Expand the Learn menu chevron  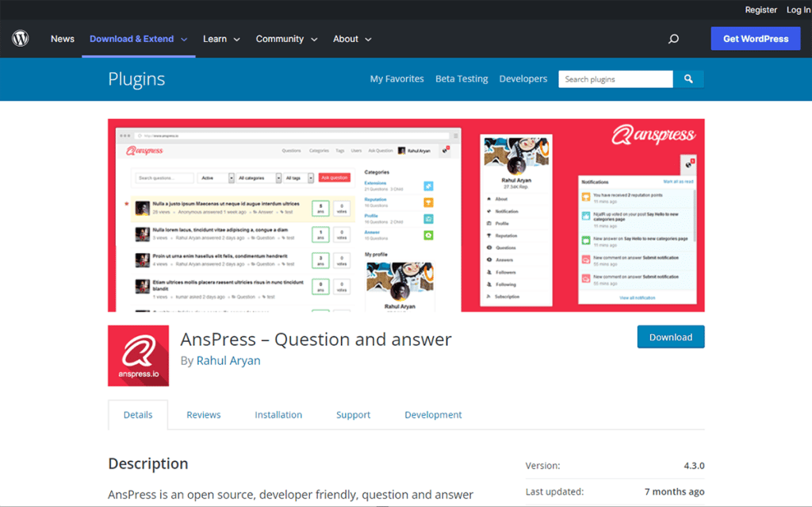236,40
